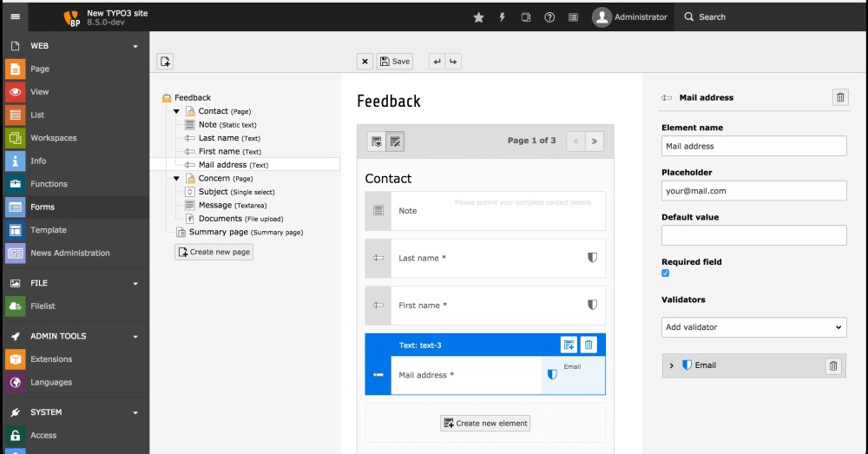Screen dimensions: 868x454
Task: Open the help question mark icon
Action: pyautogui.click(x=549, y=17)
